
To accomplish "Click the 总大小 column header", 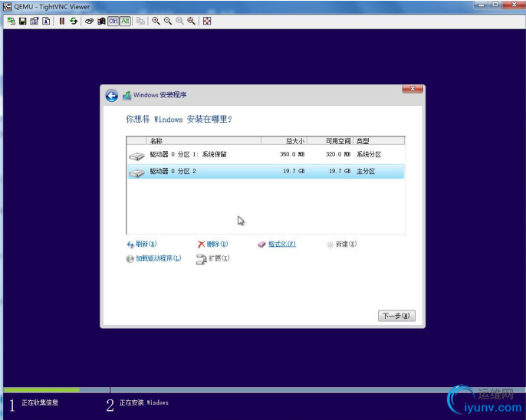I will (284, 141).
